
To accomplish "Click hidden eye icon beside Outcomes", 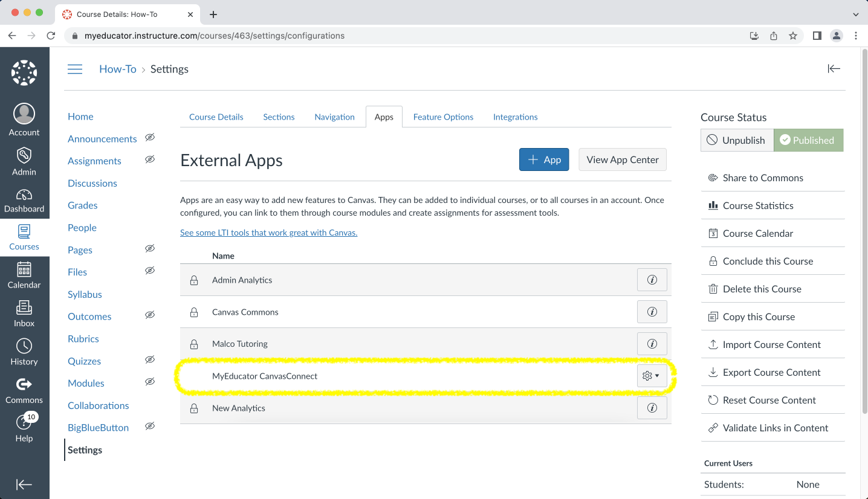I will tap(150, 315).
